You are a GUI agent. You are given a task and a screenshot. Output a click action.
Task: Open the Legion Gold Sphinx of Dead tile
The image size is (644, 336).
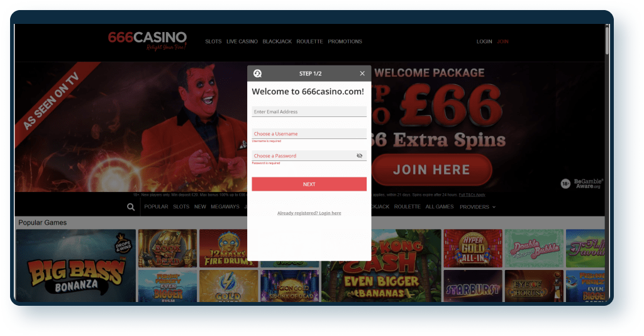(289, 286)
